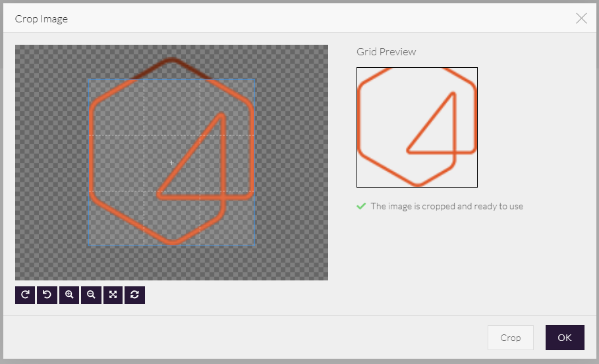Click the bottom-left corner of crop box

pos(88,245)
